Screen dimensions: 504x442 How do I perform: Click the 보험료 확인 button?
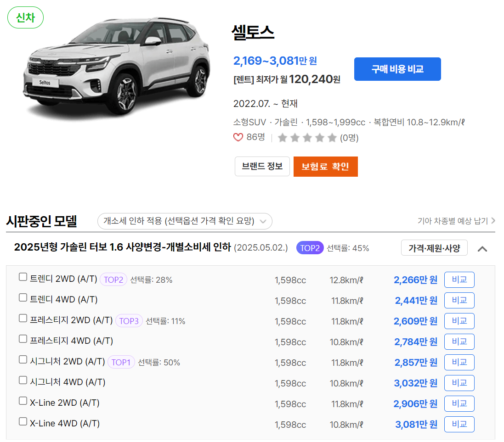(325, 167)
